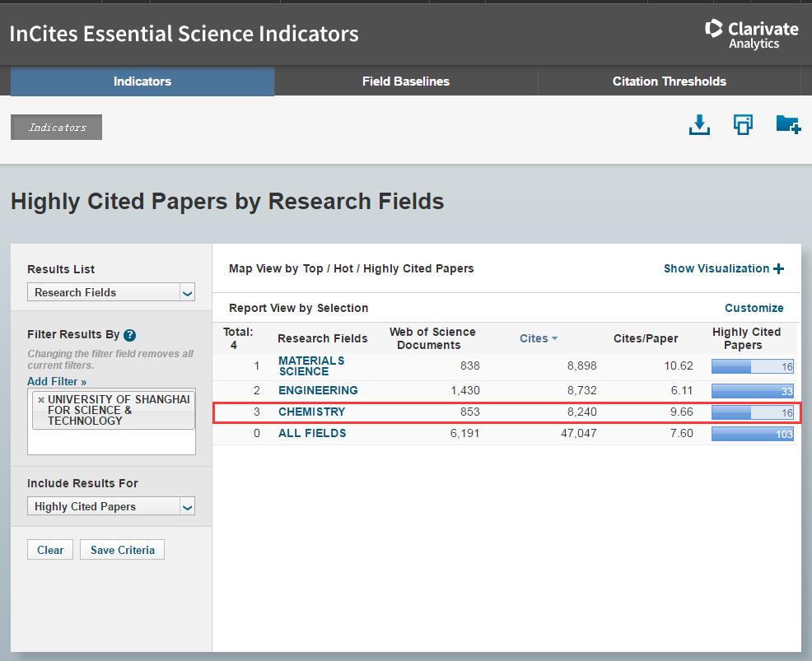Click the print icon
The height and width of the screenshot is (661, 812).
(743, 125)
